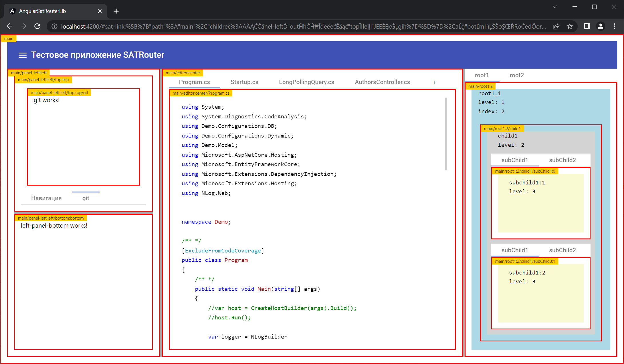Open the LongPollingQuery.cs tab
The height and width of the screenshot is (364, 624).
coord(306,82)
